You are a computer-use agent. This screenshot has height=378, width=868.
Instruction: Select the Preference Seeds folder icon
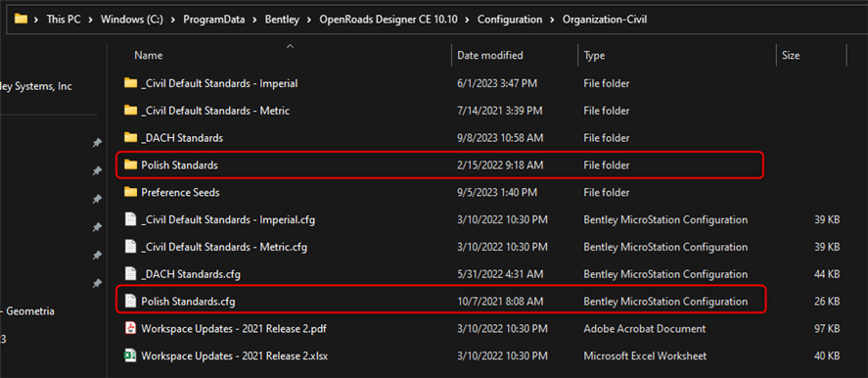tap(131, 192)
